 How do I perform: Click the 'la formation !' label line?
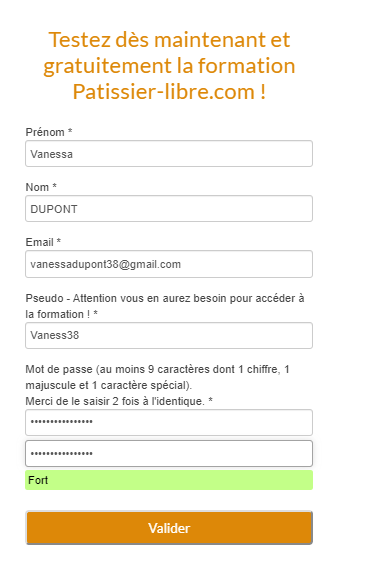tap(61, 314)
